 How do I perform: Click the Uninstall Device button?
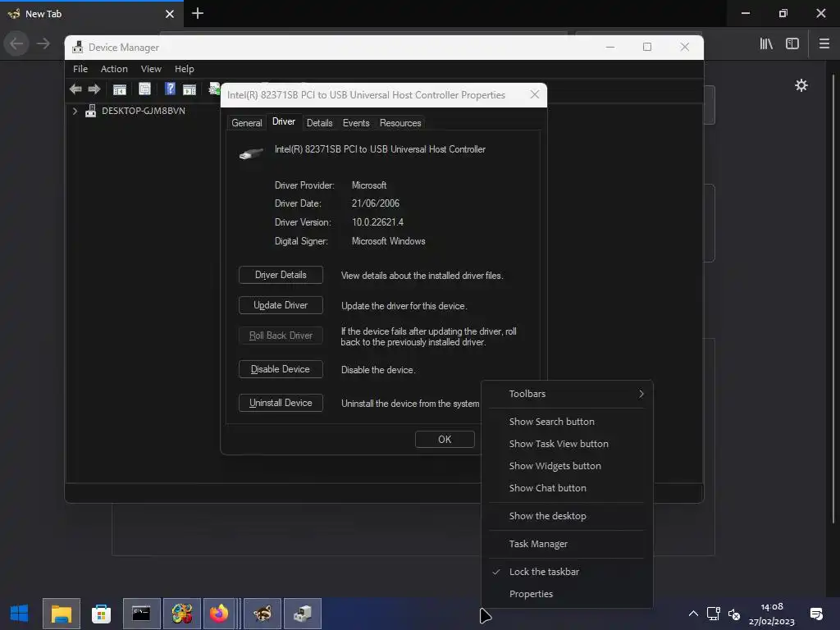point(281,403)
